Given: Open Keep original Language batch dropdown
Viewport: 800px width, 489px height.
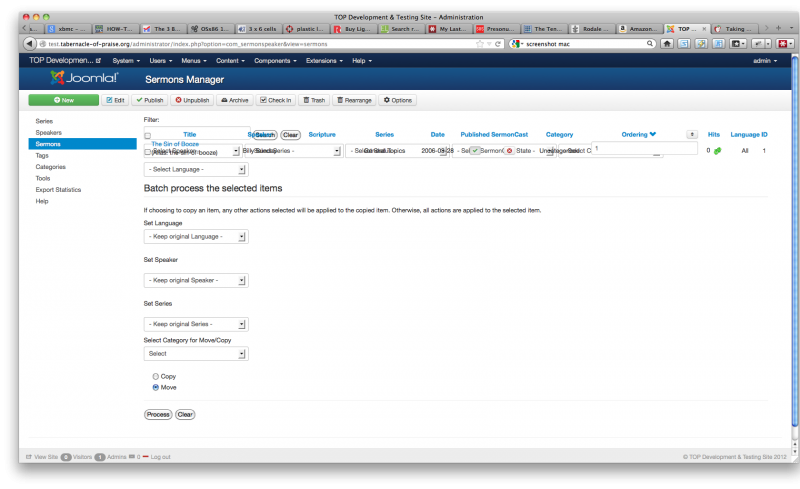Looking at the screenshot, I should tap(196, 237).
